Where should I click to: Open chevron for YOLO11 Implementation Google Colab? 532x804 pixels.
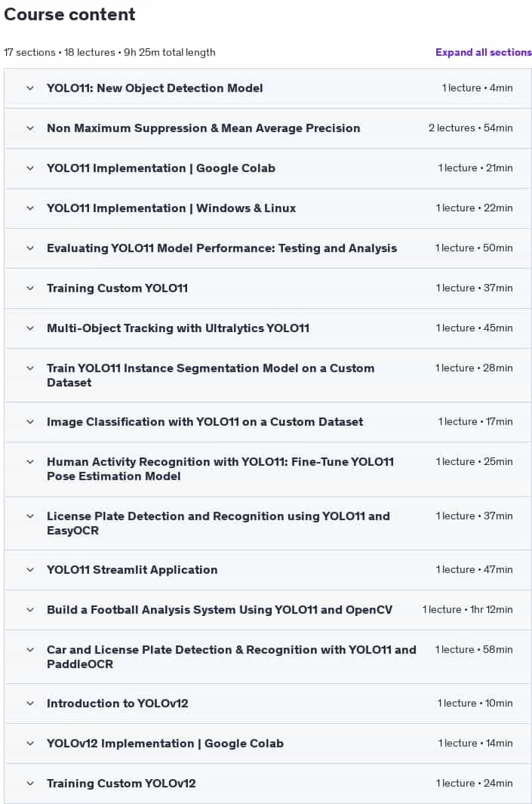[x=30, y=168]
